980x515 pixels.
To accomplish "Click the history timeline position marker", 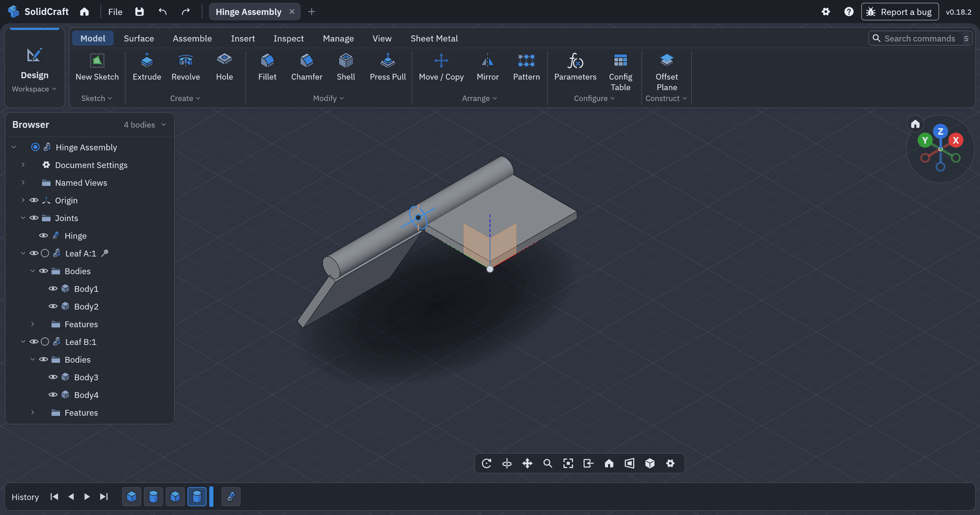I will pyautogui.click(x=211, y=496).
